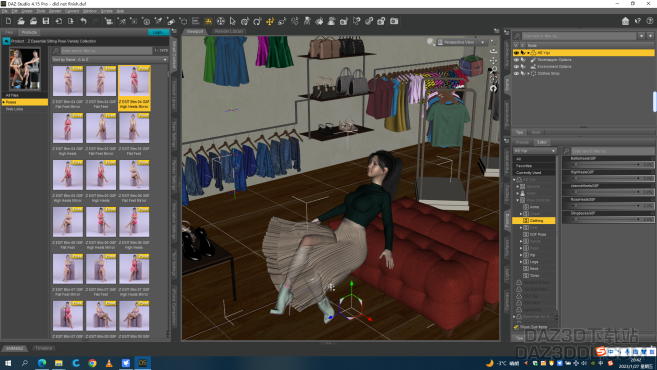This screenshot has width=657, height=370.
Task: Click the home icon at toolbar right
Action: pos(625,21)
